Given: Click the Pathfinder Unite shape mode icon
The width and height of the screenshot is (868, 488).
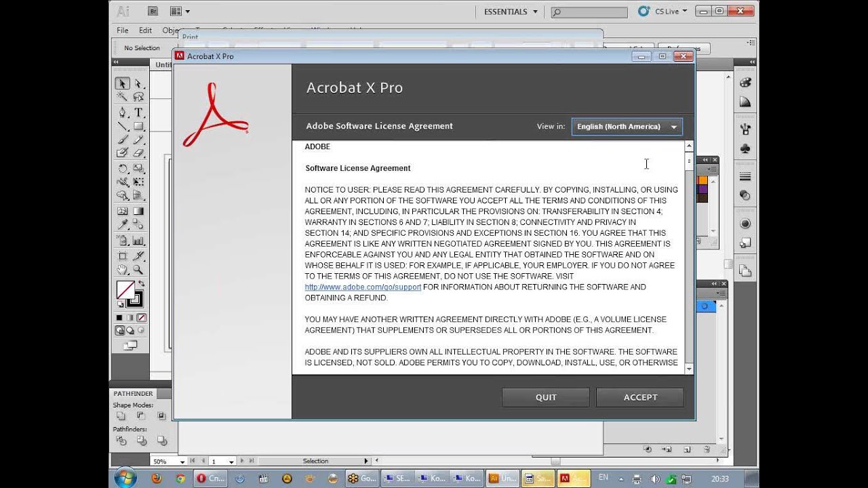Looking at the screenshot, I should pyautogui.click(x=121, y=415).
